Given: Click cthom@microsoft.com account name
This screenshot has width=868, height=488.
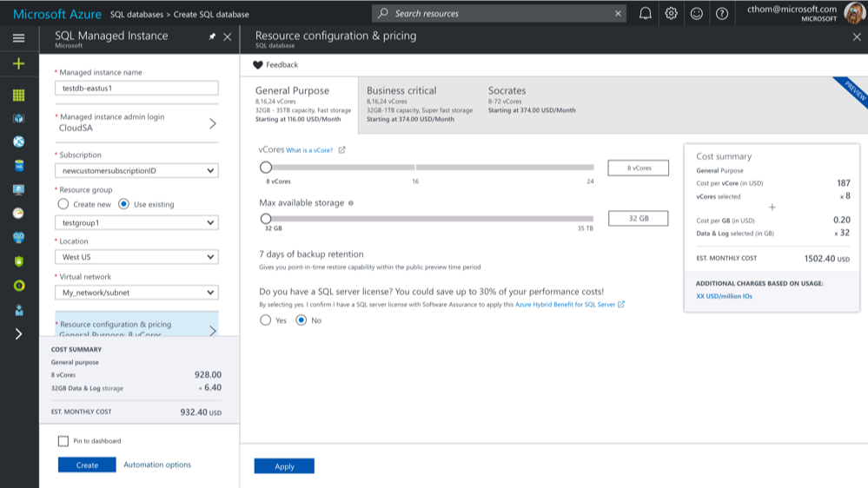Looking at the screenshot, I should tap(792, 9).
